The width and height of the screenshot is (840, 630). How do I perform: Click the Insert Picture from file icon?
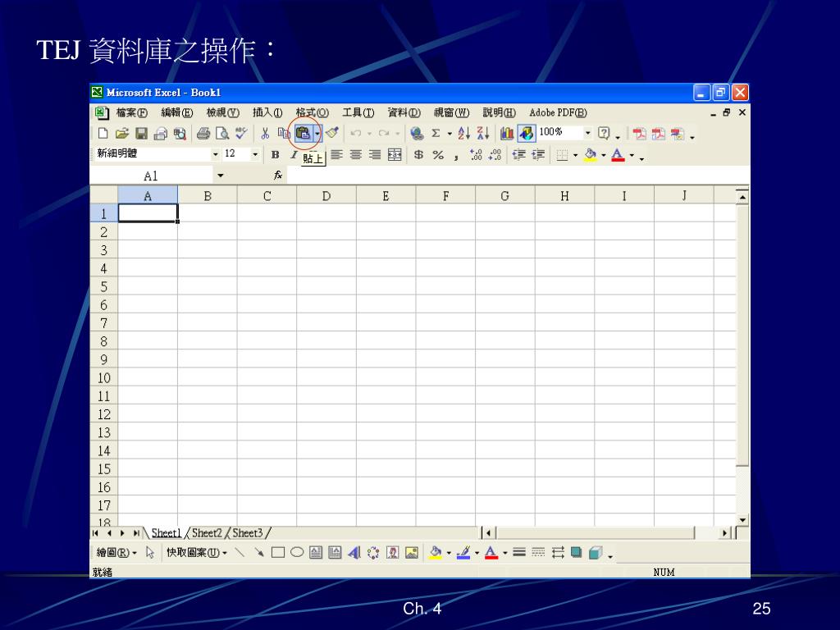point(412,552)
